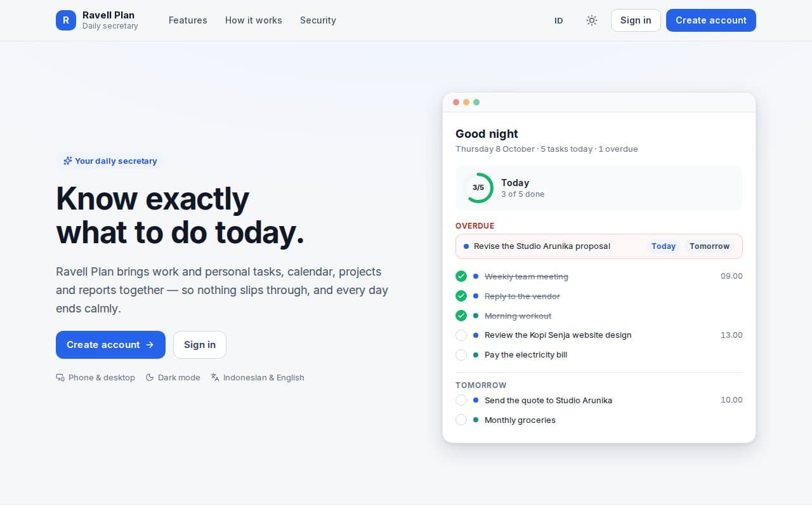
Task: Click the Ravell Plan brand name
Action: (x=108, y=15)
